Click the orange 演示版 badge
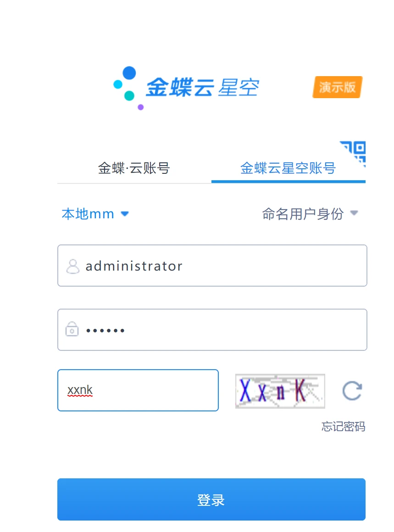This screenshot has height=532, width=394. (x=337, y=87)
